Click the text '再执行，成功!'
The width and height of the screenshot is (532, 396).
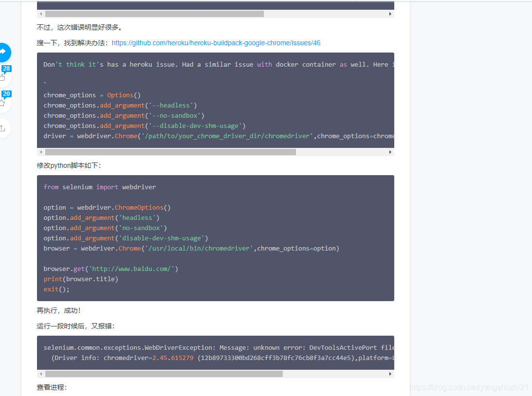(58, 310)
